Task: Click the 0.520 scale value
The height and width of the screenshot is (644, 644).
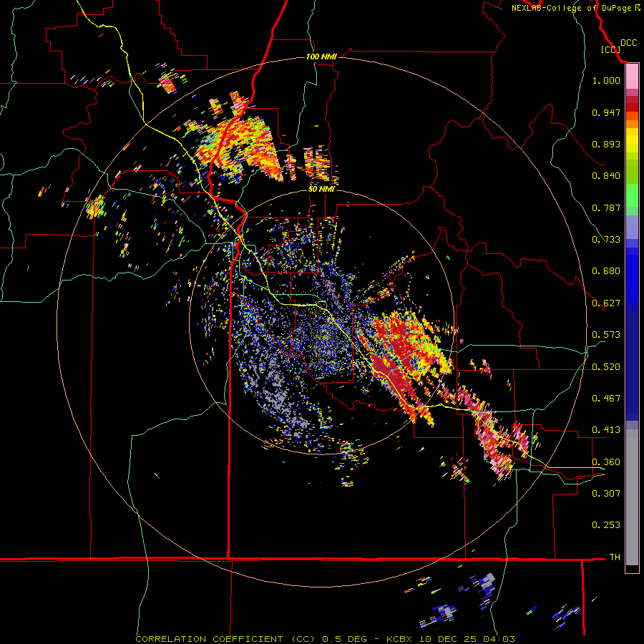Action: click(x=606, y=367)
